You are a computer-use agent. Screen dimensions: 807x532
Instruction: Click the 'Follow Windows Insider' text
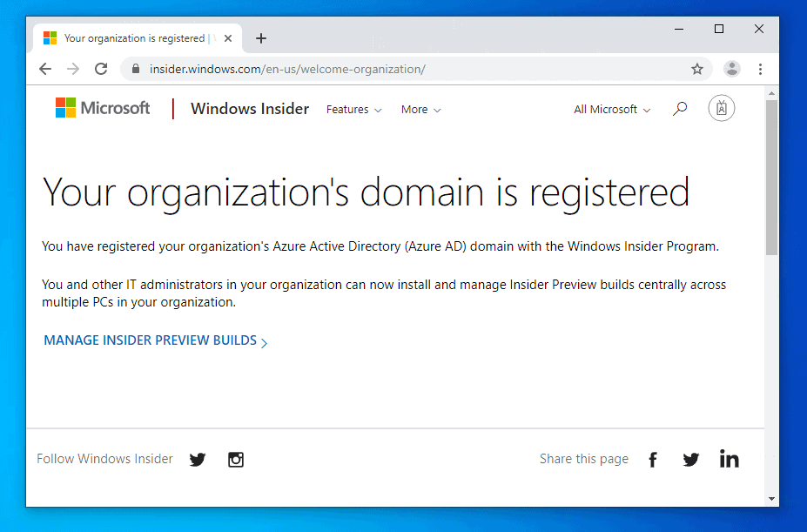[x=104, y=459]
